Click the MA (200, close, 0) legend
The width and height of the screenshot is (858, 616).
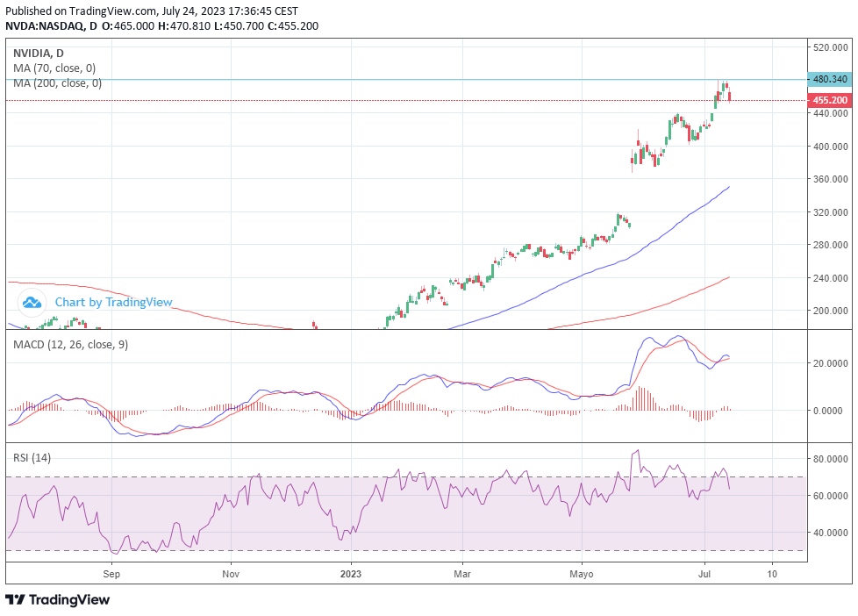57,83
